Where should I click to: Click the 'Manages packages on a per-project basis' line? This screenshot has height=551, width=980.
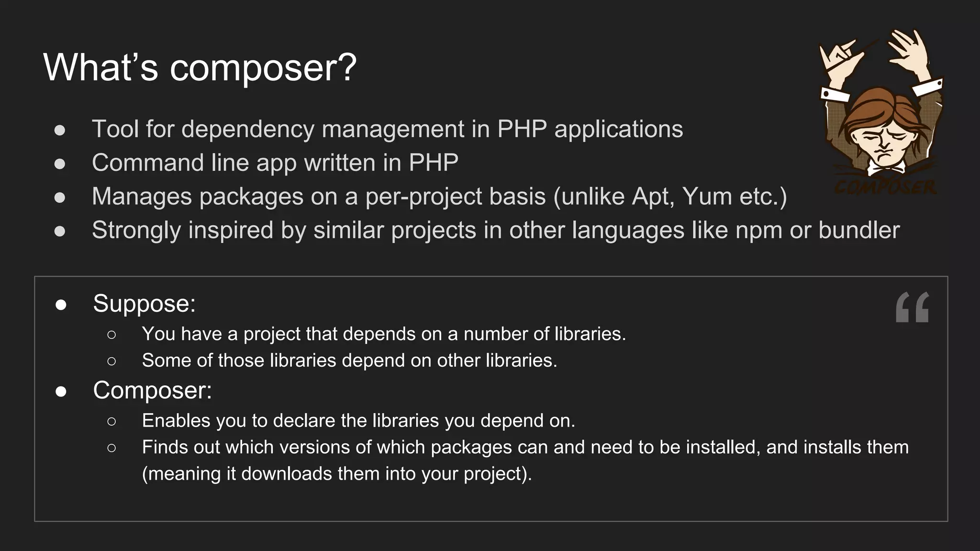(x=439, y=197)
